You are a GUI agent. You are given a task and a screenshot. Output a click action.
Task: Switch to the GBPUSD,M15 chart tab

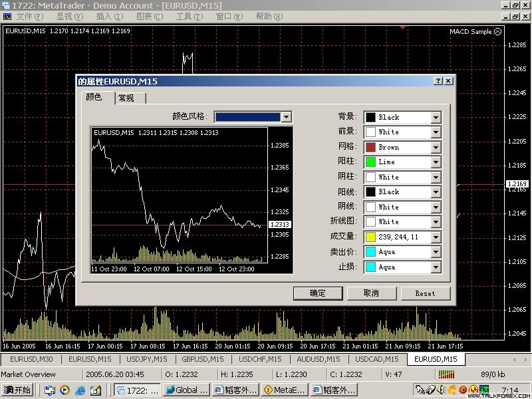coord(203,359)
